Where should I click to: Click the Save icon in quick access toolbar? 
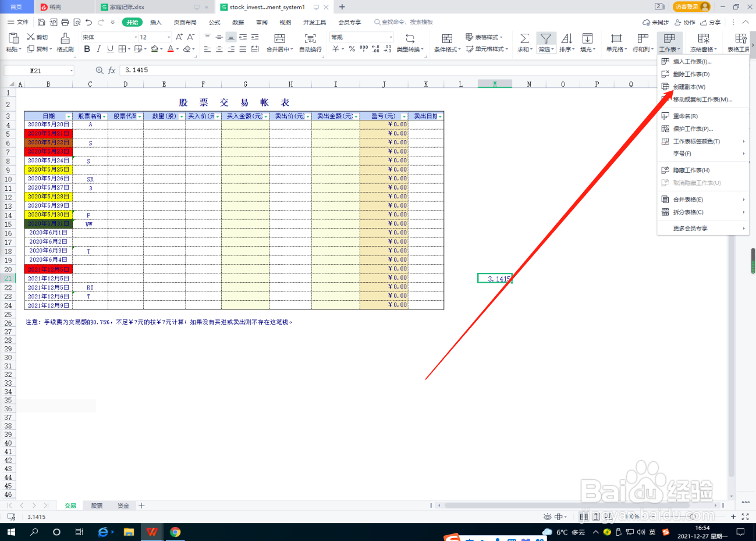pos(41,22)
